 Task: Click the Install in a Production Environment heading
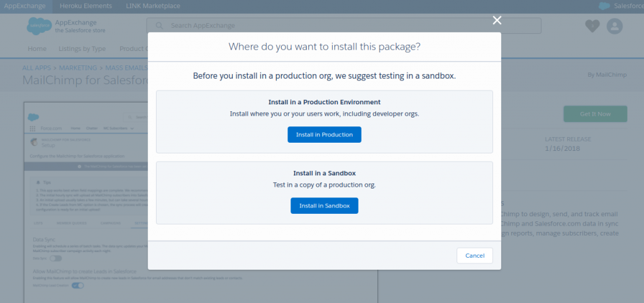tap(325, 102)
